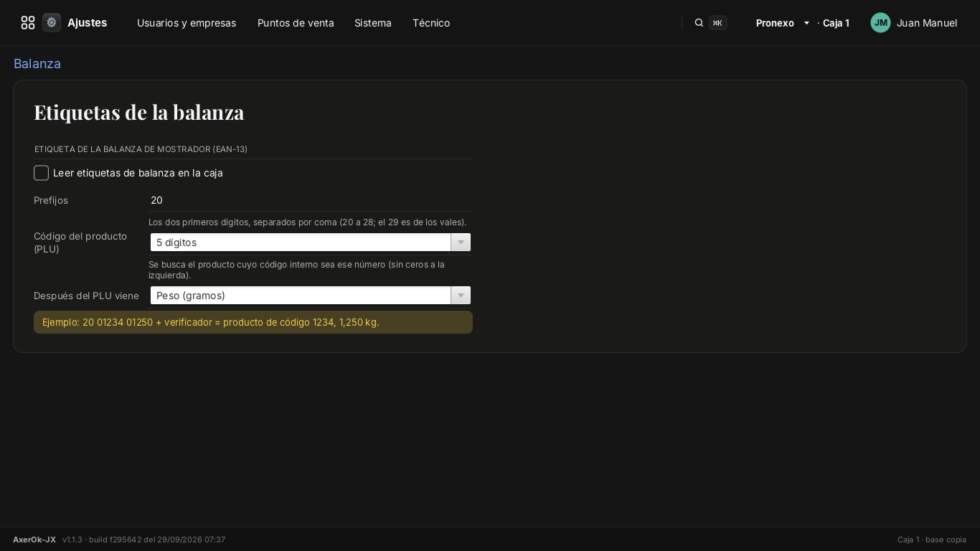Open Código del producto 5 dígitos dropdown
The width and height of the screenshot is (980, 551).
click(x=311, y=242)
